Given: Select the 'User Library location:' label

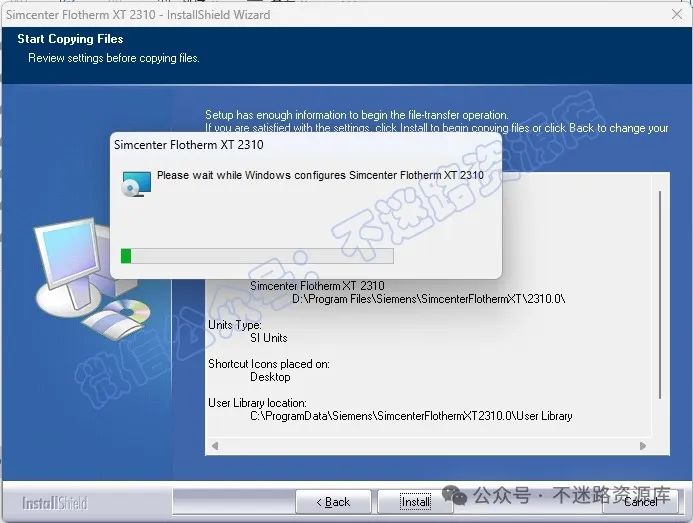Looking at the screenshot, I should click(257, 403).
